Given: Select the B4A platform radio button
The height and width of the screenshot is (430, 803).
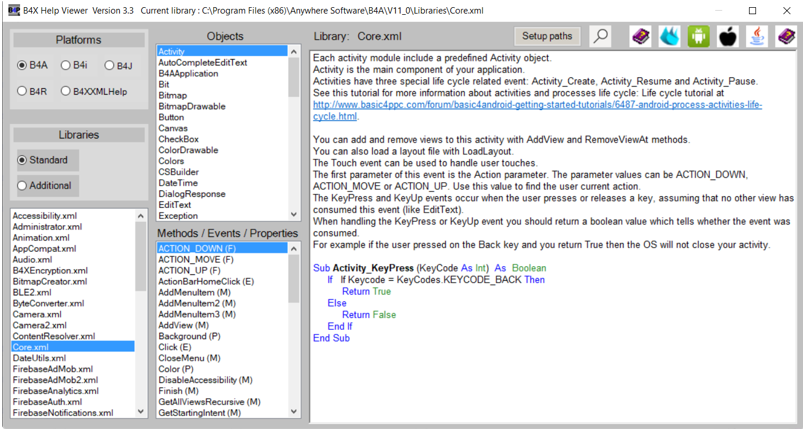Looking at the screenshot, I should point(32,66).
